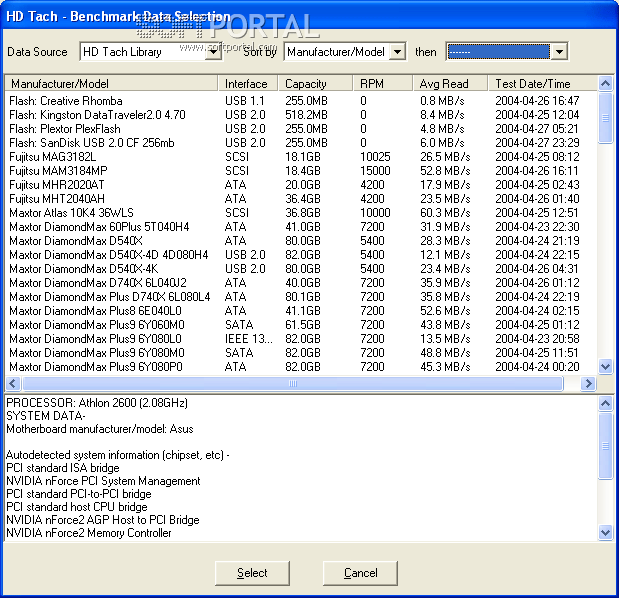Click the 10025 RPM value
Screen dimensions: 619x598
coord(375,157)
